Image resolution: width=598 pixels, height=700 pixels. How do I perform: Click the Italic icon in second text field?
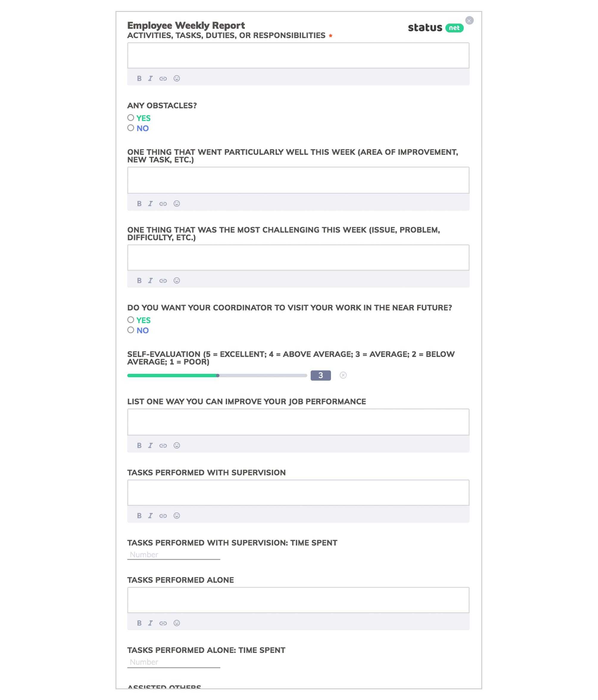click(x=151, y=204)
